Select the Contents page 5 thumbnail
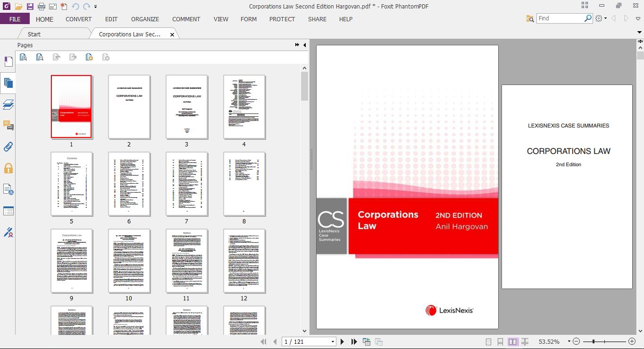The width and height of the screenshot is (644, 349). click(72, 184)
